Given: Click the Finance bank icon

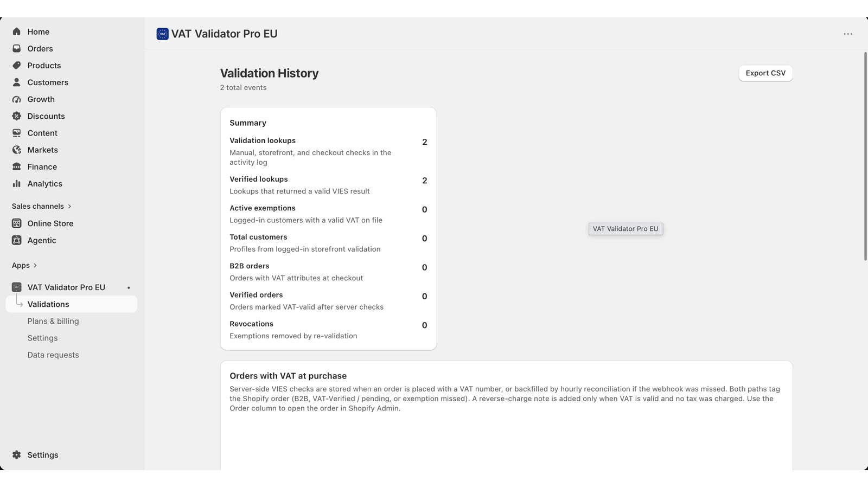Looking at the screenshot, I should click(x=17, y=166).
